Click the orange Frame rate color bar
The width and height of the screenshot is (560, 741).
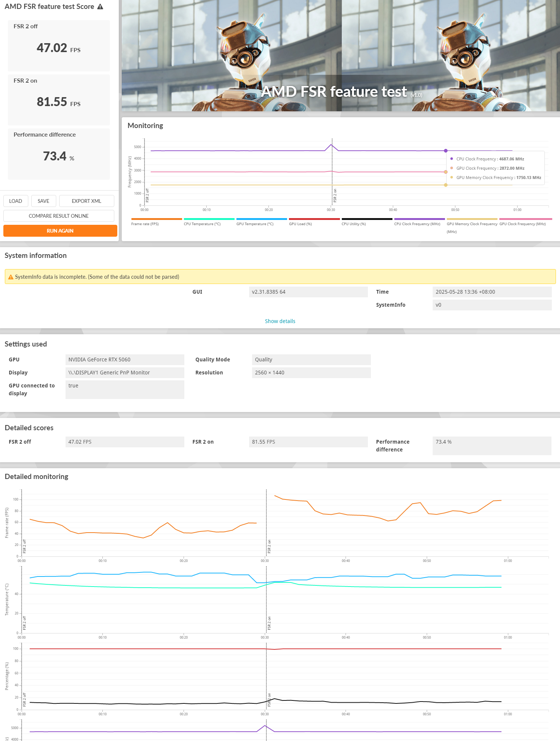tap(156, 219)
